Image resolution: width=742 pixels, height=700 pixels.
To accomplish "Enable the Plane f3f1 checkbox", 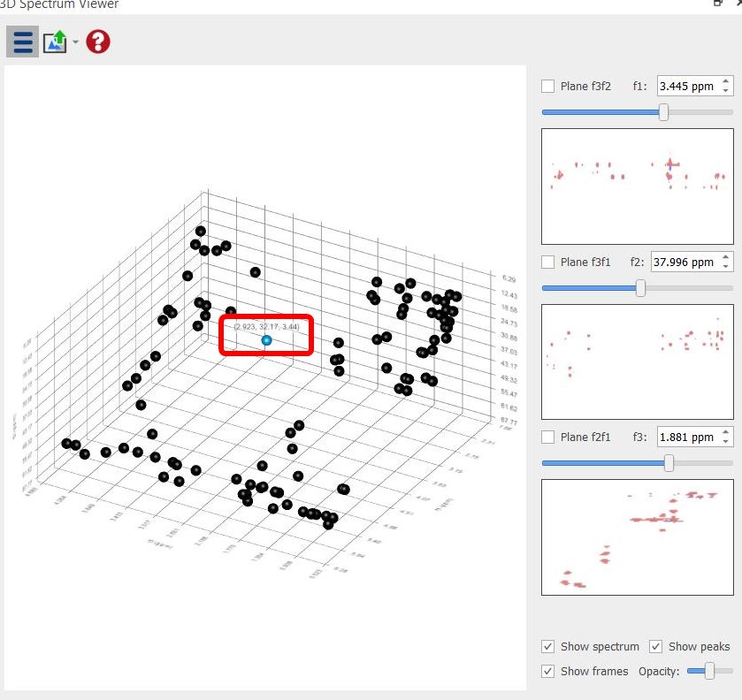I will tap(548, 262).
